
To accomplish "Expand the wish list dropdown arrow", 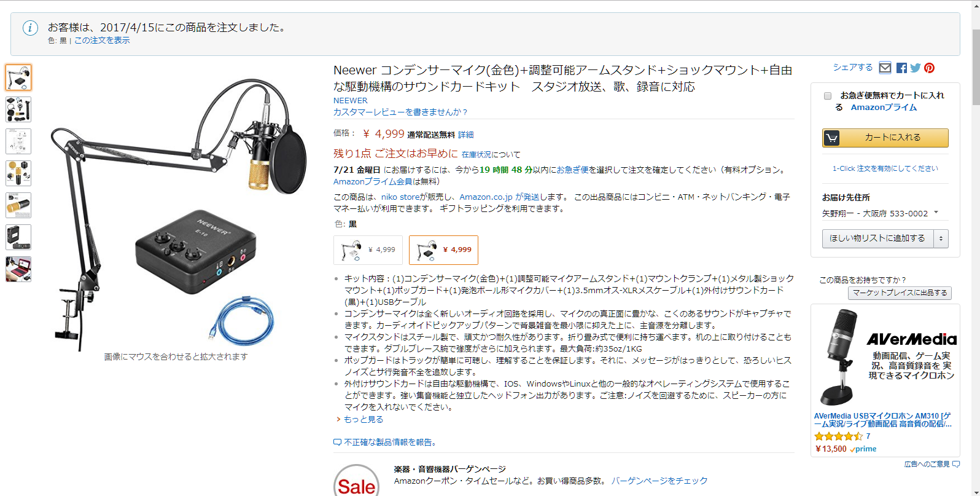I will (941, 238).
